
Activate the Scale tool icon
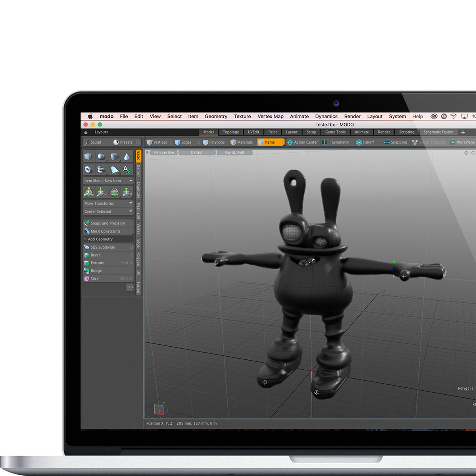127,192
